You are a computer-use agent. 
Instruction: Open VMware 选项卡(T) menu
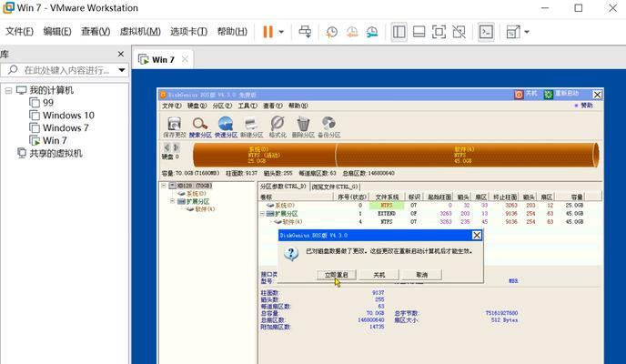pyautogui.click(x=189, y=32)
